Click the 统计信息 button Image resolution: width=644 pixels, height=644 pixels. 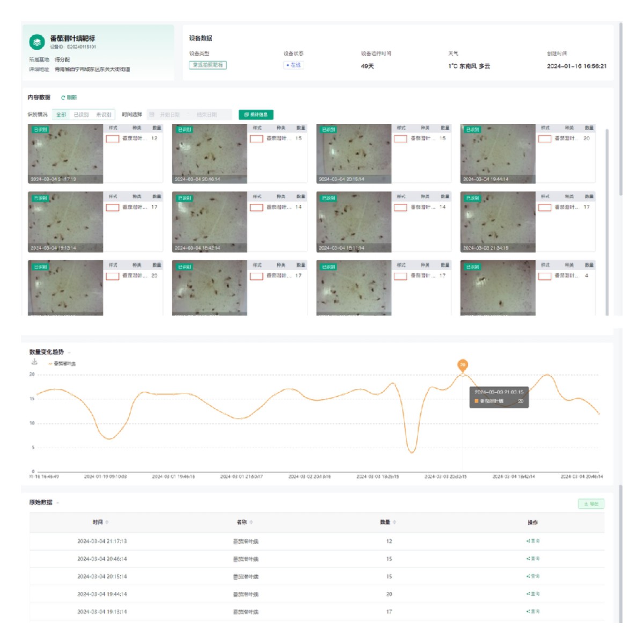pyautogui.click(x=256, y=115)
